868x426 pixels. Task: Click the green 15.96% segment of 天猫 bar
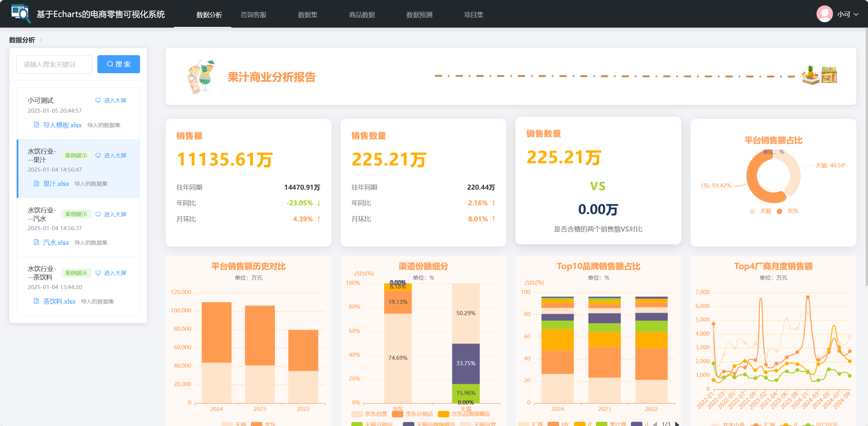466,393
